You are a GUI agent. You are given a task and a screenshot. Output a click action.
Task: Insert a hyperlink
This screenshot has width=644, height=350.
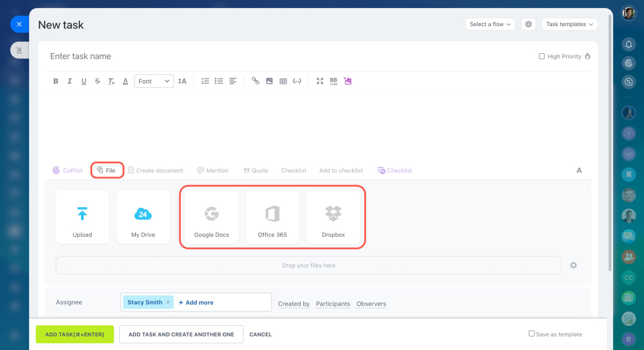(x=256, y=81)
